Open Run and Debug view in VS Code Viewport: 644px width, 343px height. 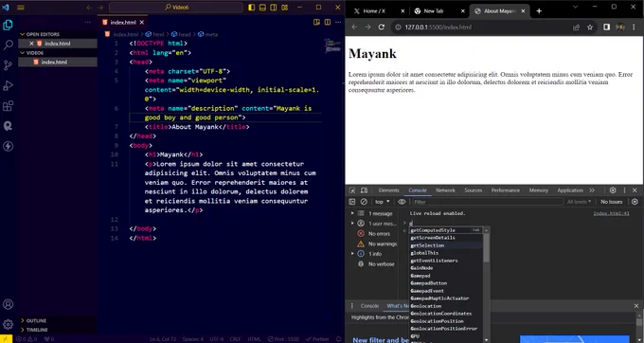pos(8,85)
